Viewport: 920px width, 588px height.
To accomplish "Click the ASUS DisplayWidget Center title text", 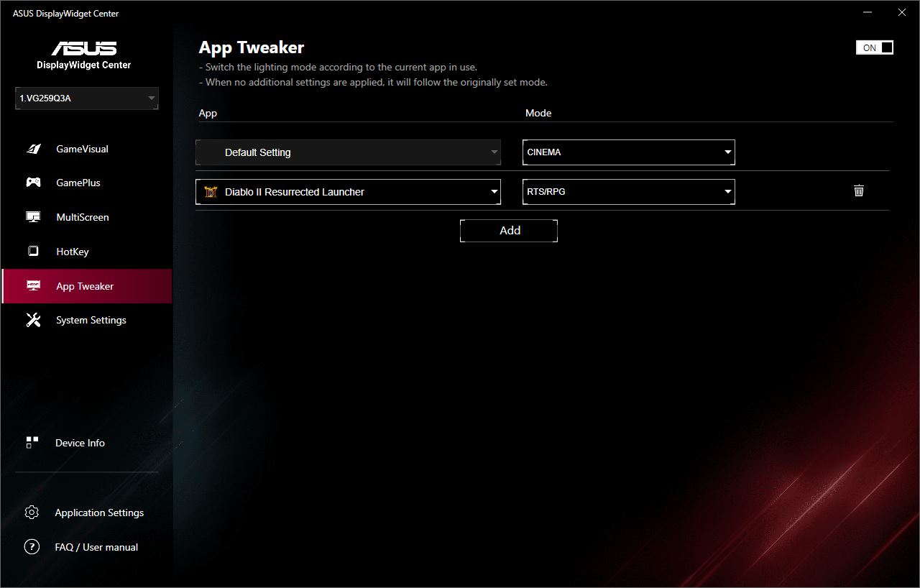I will point(65,13).
